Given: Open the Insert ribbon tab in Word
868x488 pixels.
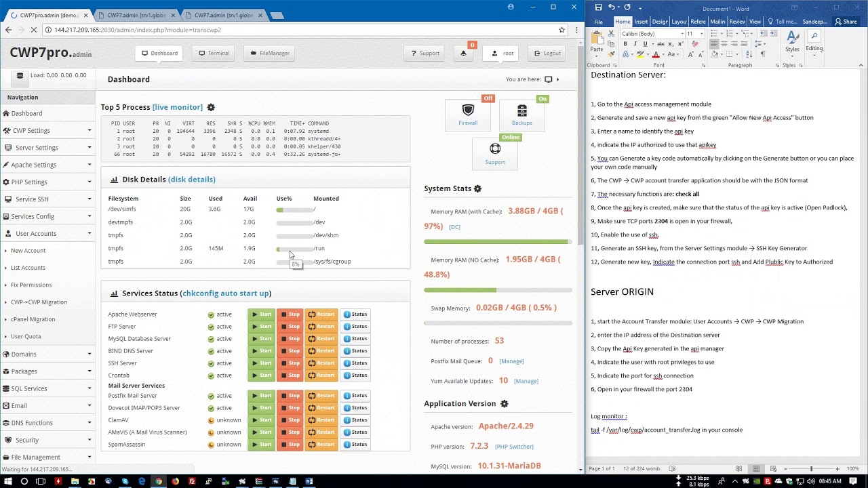Looking at the screenshot, I should tap(641, 22).
